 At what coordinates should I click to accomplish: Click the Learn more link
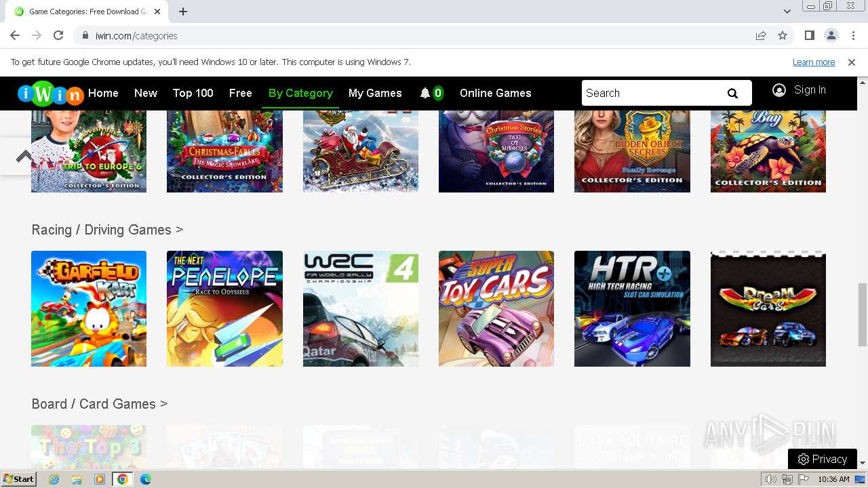click(814, 62)
